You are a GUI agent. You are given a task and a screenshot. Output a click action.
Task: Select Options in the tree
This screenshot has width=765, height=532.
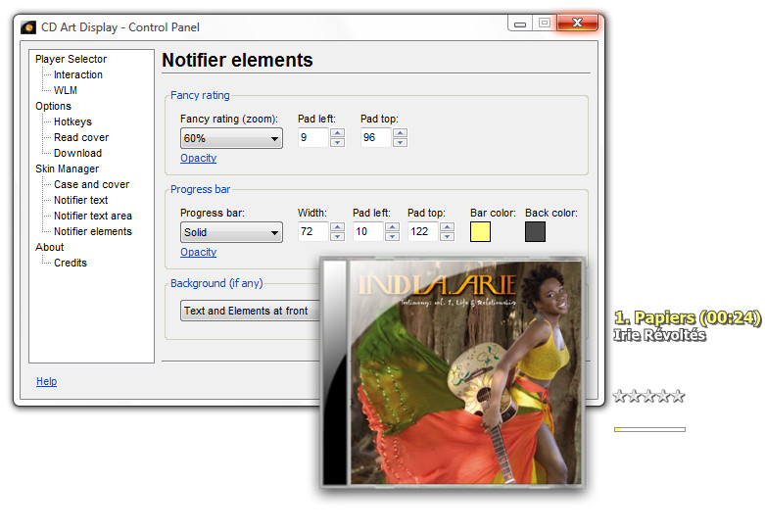[53, 106]
